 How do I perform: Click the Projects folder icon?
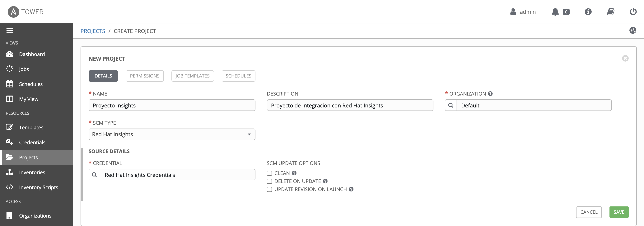(x=10, y=157)
